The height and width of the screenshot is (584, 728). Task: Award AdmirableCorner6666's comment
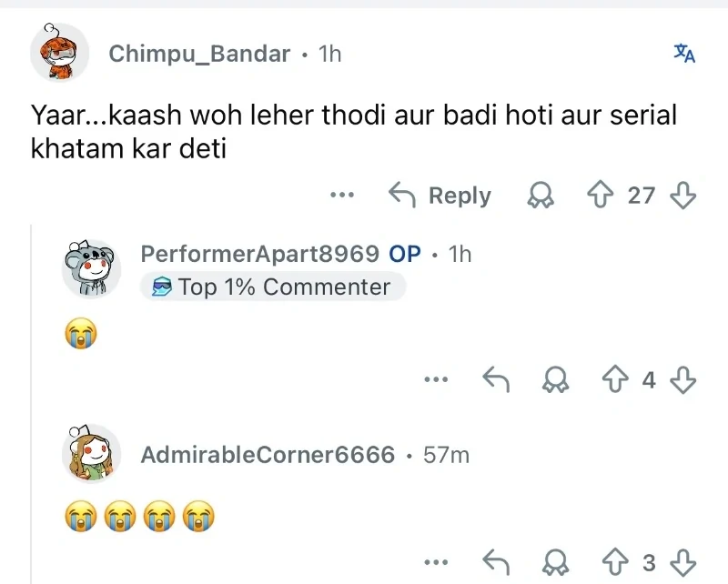point(556,563)
